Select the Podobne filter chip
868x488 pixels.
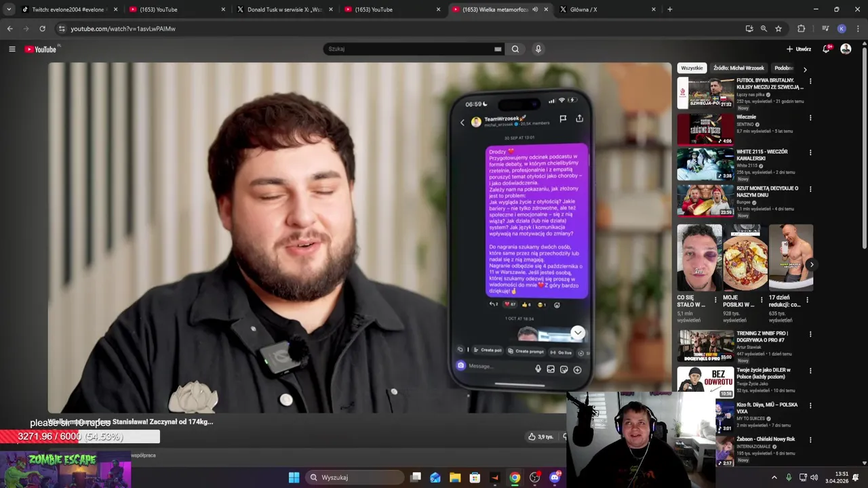(x=784, y=68)
